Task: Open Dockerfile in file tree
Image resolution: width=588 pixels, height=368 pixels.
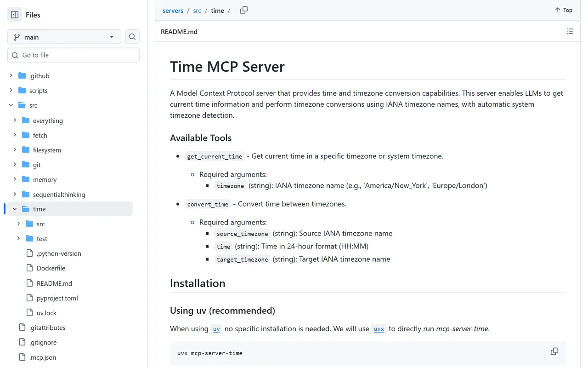Action: point(51,268)
